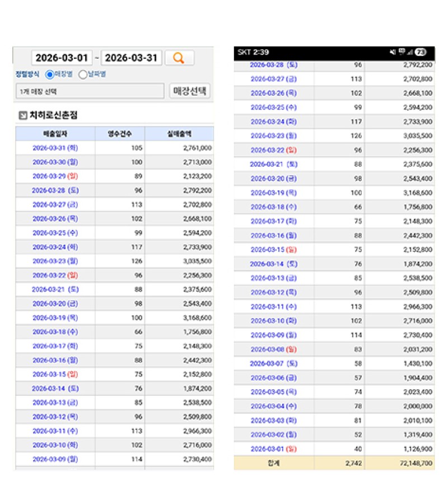
Task: Click the sales amount 1,319,400
Action: point(418,434)
